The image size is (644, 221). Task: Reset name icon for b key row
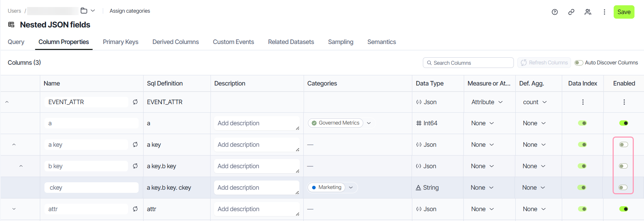(135, 166)
